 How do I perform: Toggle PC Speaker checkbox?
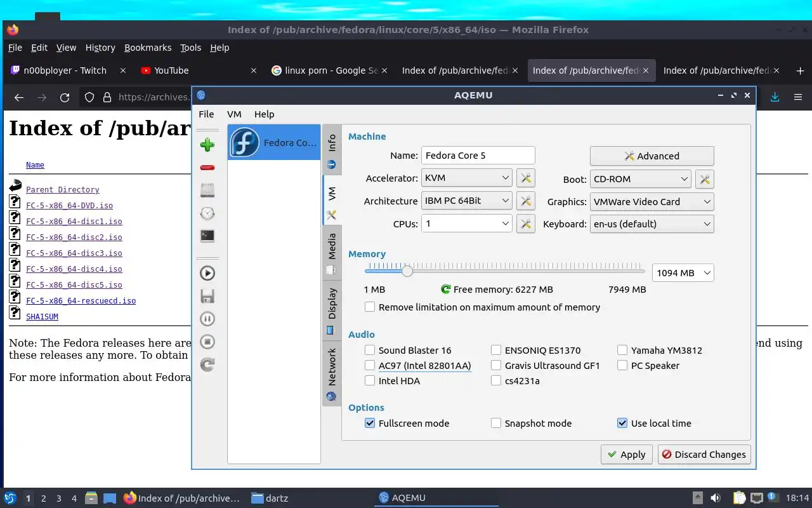(622, 365)
